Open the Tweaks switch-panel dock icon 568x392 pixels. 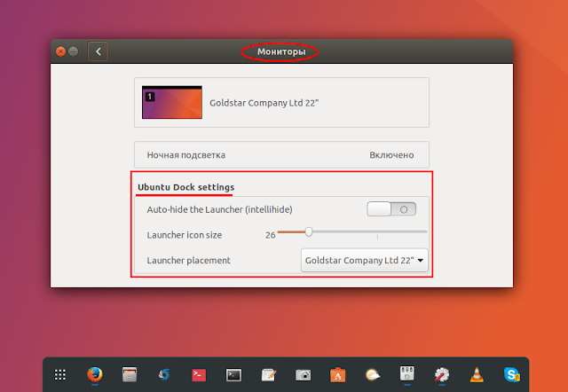pyautogui.click(x=407, y=373)
